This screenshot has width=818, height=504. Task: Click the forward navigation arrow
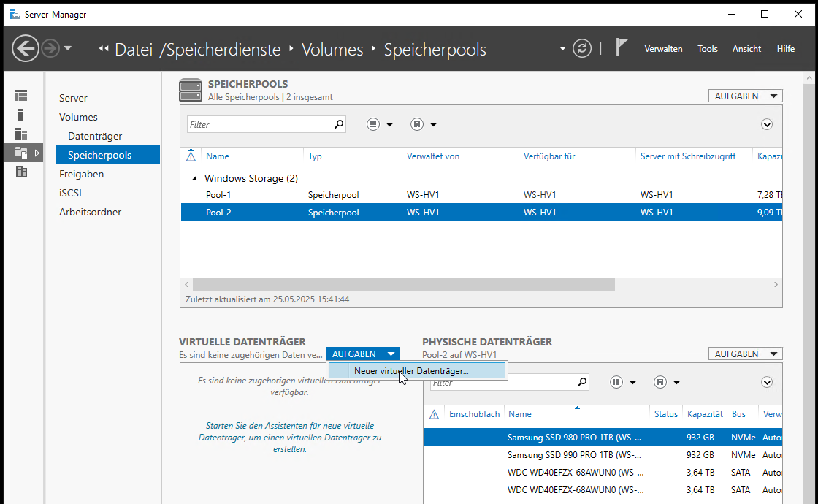50,48
